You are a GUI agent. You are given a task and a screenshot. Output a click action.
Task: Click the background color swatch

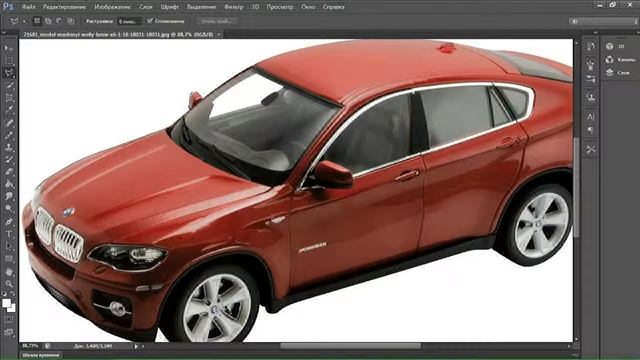coord(12,308)
